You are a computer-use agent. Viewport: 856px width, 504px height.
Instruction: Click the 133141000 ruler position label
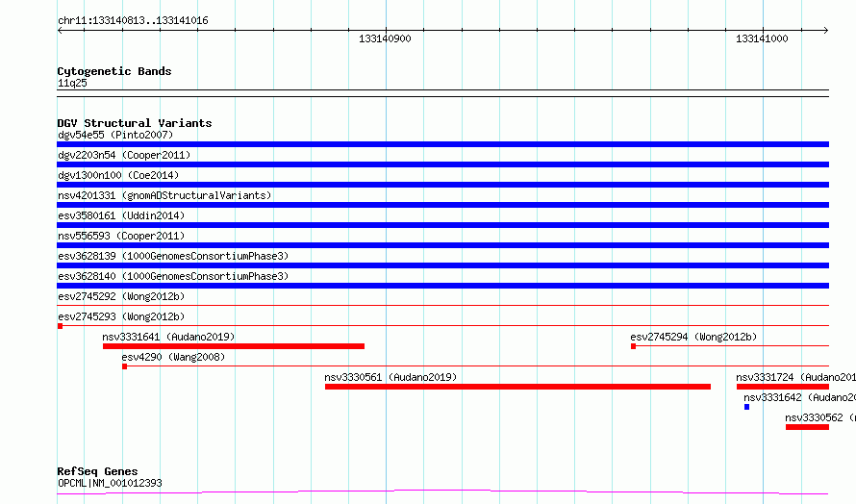tap(762, 38)
